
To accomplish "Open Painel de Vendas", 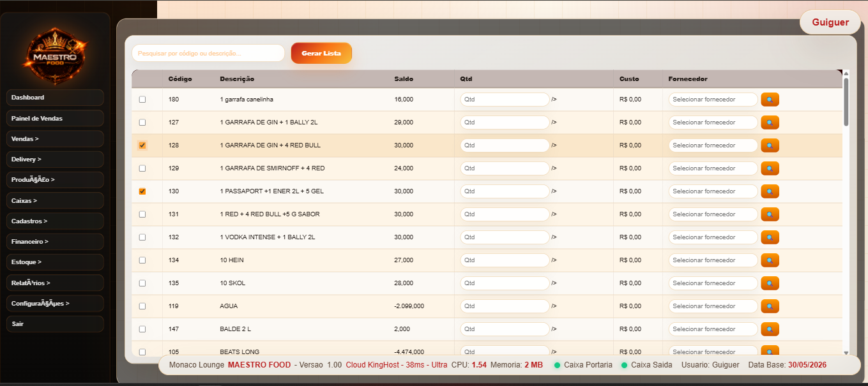I will click(x=55, y=118).
